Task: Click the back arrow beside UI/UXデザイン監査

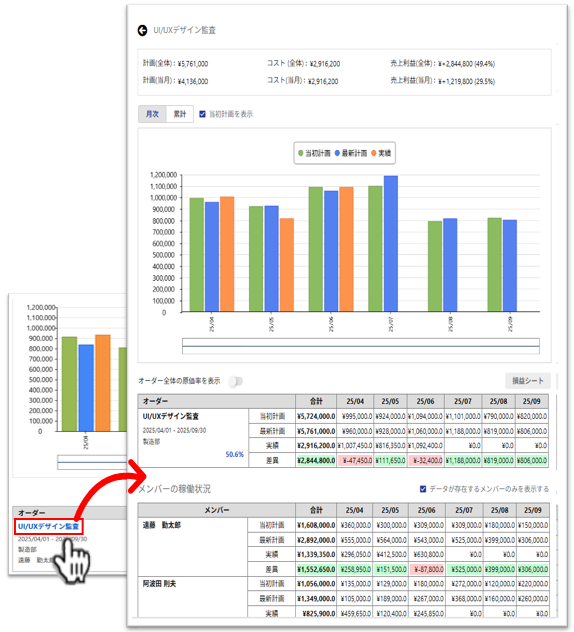Action: (x=142, y=30)
